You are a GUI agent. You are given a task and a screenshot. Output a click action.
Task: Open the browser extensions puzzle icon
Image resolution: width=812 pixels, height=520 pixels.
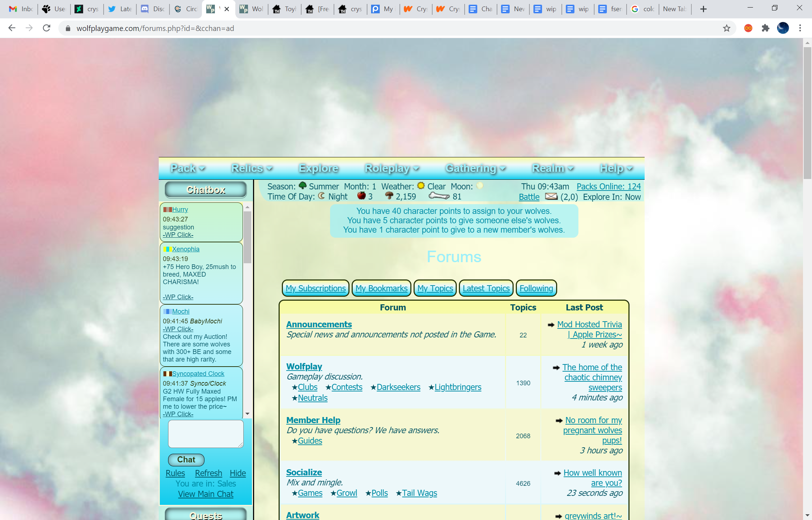pos(765,28)
